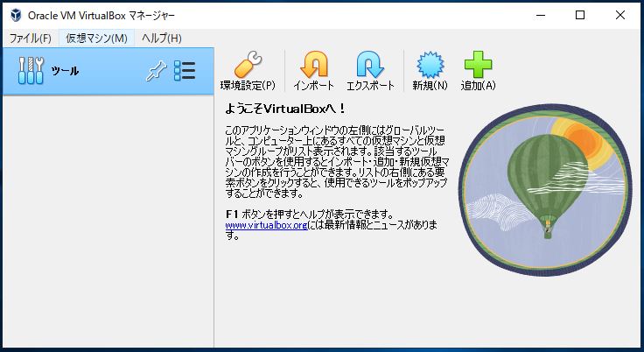Click the green plus 追加 icon
644x352 pixels.
click(478, 66)
